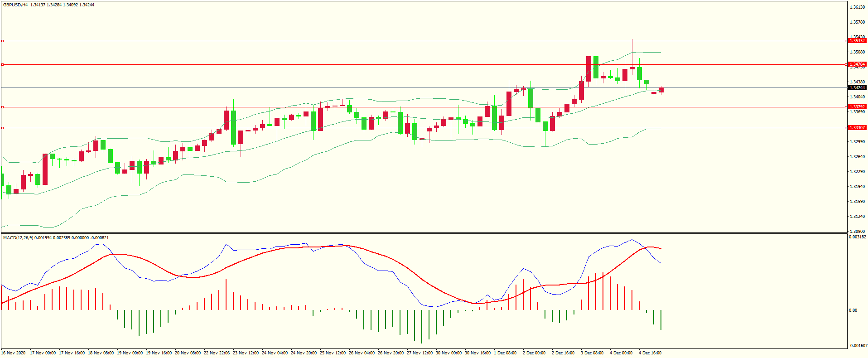Click the 1.33307 red price label
The width and height of the screenshot is (868, 358).
857,128
